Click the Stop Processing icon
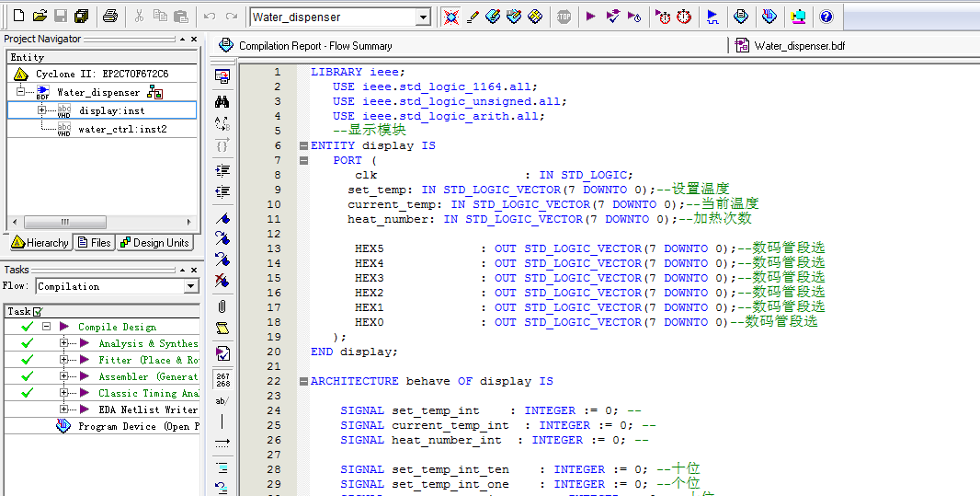This screenshot has height=496, width=980. coord(564,17)
